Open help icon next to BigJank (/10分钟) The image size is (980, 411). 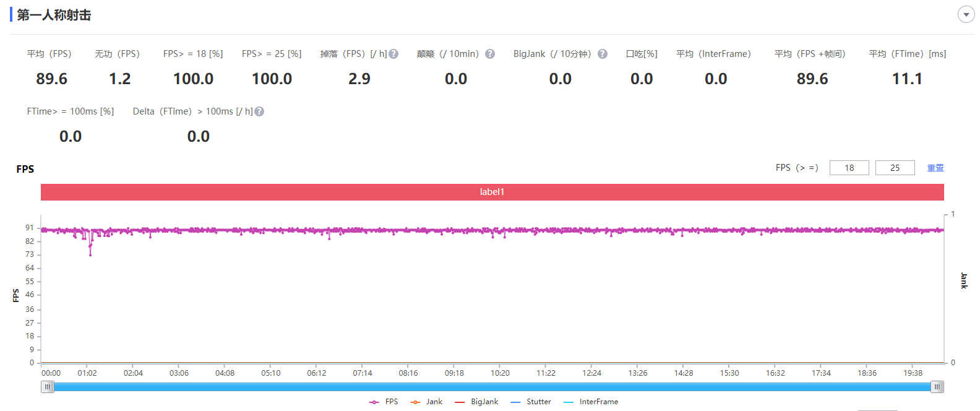(603, 54)
